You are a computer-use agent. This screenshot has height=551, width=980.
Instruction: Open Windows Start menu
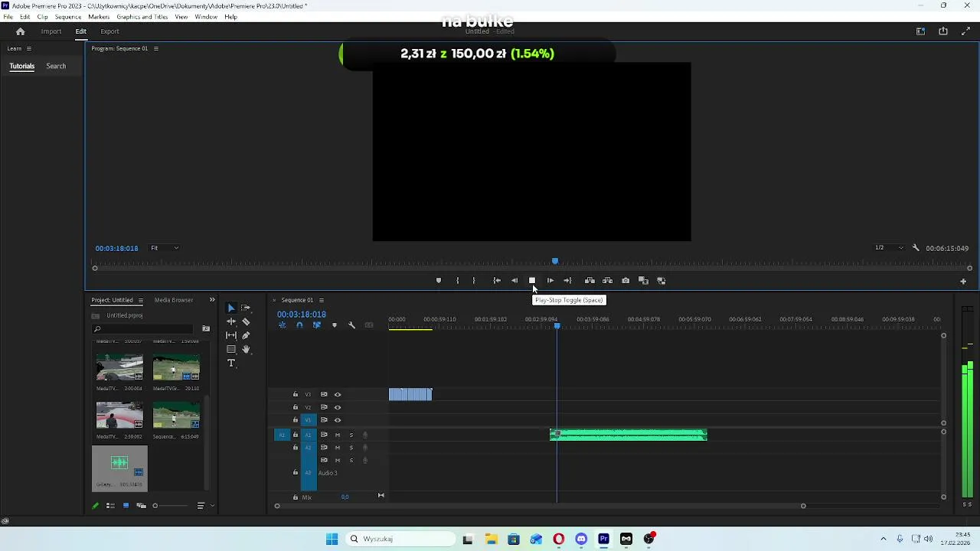coord(332,539)
